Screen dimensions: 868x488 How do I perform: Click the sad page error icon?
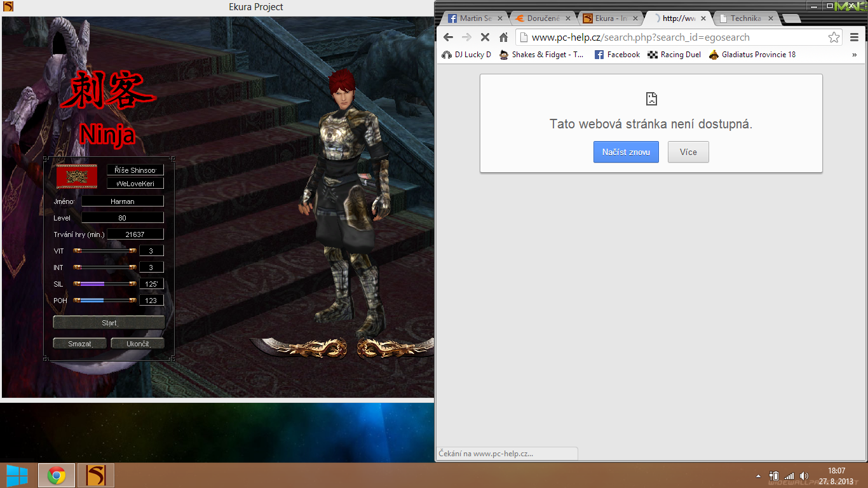point(651,98)
